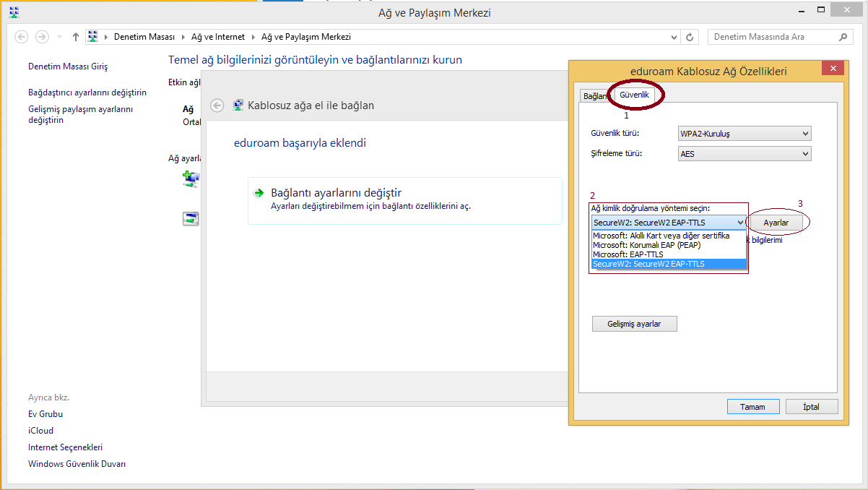
Task: Click the wizard back arrow icon
Action: click(217, 106)
